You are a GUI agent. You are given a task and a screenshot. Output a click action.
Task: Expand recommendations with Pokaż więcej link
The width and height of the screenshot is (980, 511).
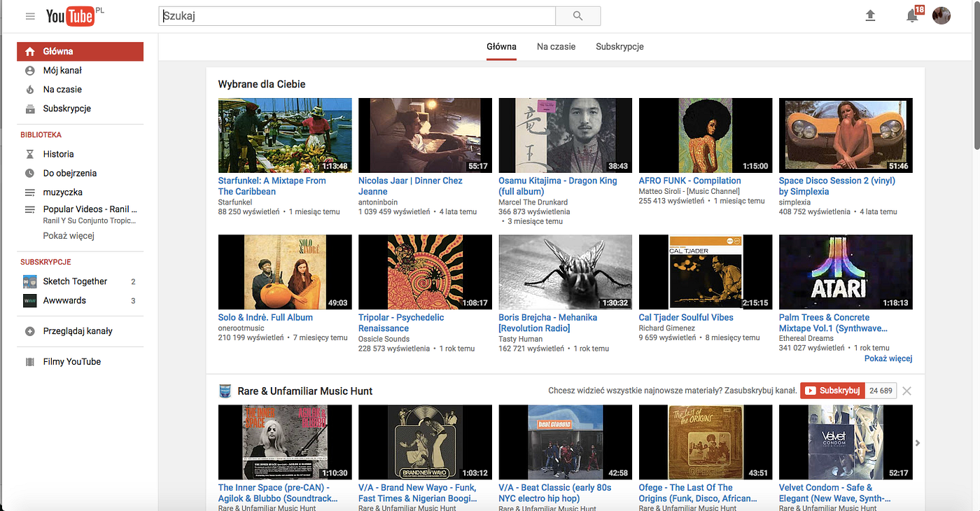click(888, 358)
